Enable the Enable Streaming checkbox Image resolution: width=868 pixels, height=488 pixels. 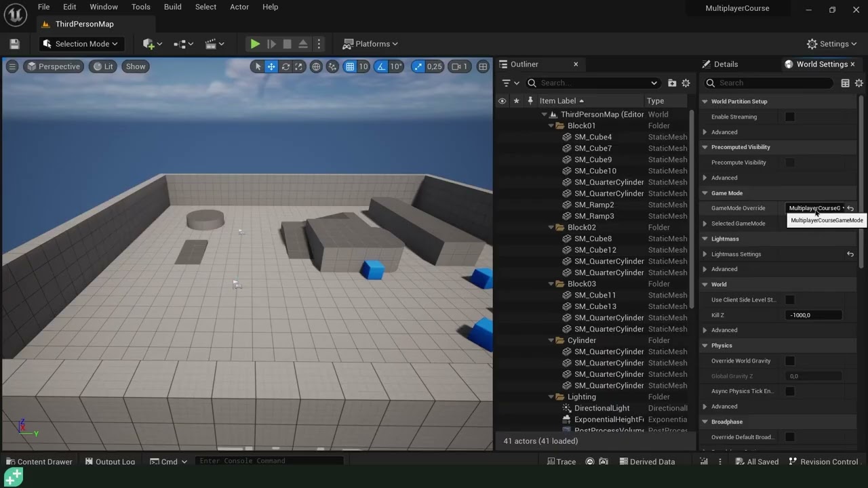click(x=790, y=117)
